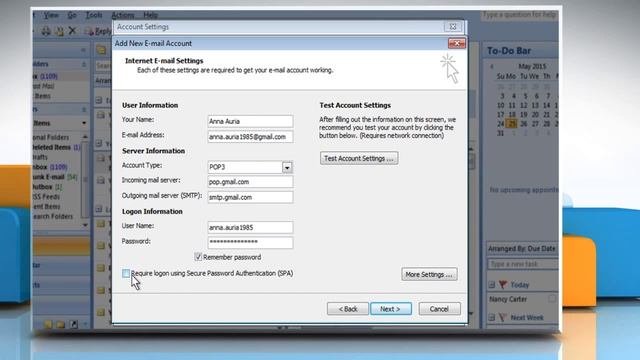Click the Print icon in Outlook toolbar
640x360 pixels.
tap(46, 31)
